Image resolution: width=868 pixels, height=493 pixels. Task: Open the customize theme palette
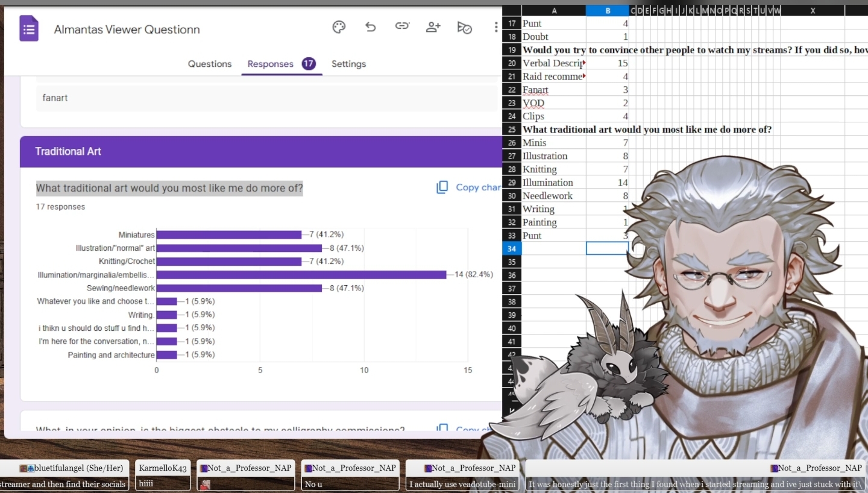click(x=339, y=27)
